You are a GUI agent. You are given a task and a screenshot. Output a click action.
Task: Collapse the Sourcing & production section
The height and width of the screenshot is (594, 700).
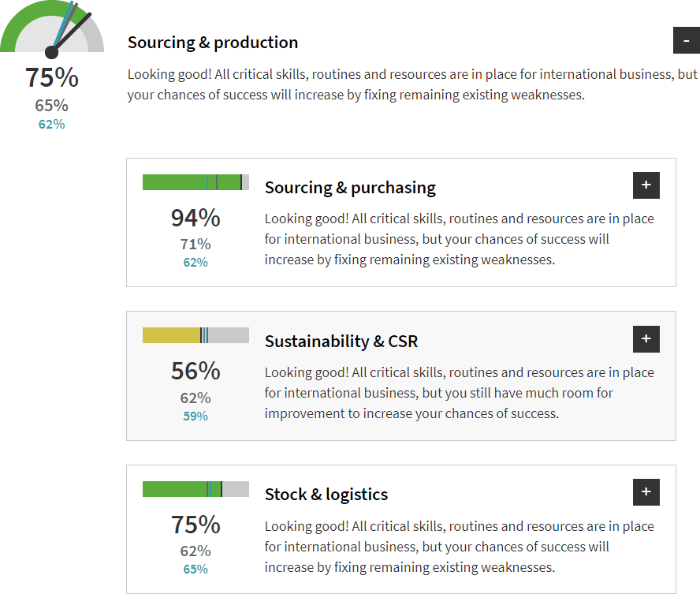coord(686,40)
